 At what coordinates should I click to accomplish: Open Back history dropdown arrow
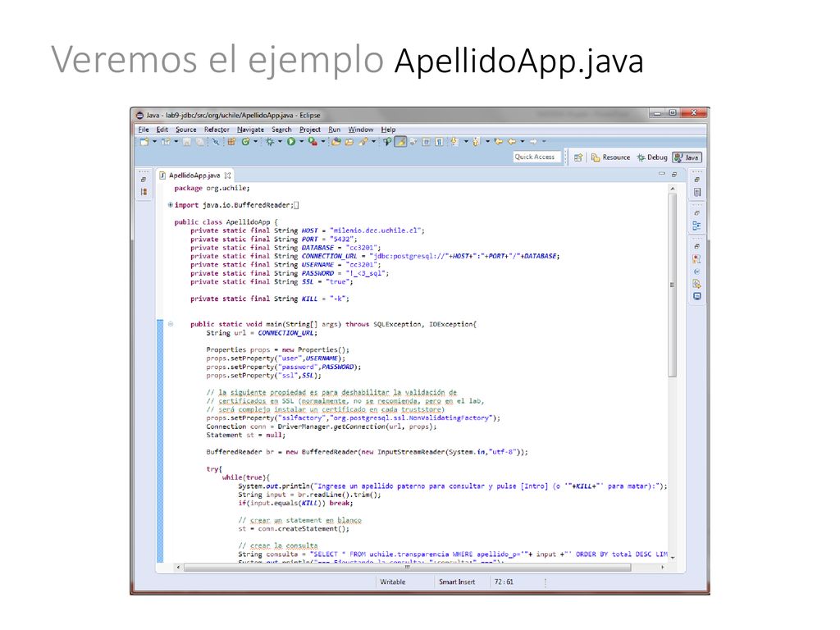(523, 141)
